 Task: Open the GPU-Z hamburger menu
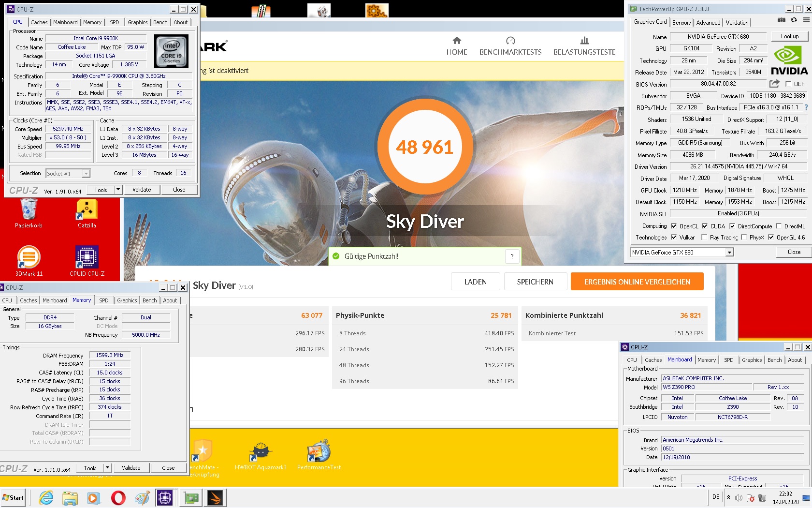(x=806, y=20)
